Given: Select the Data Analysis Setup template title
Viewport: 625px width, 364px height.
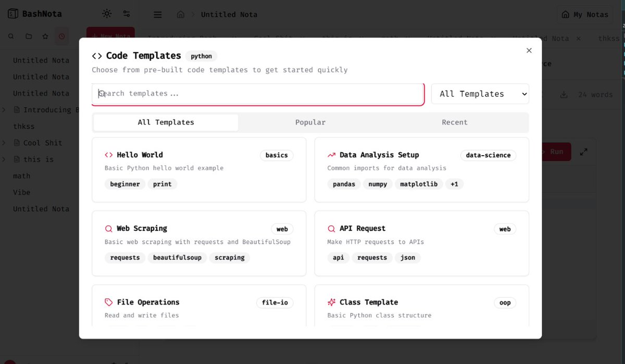Looking at the screenshot, I should [x=379, y=155].
